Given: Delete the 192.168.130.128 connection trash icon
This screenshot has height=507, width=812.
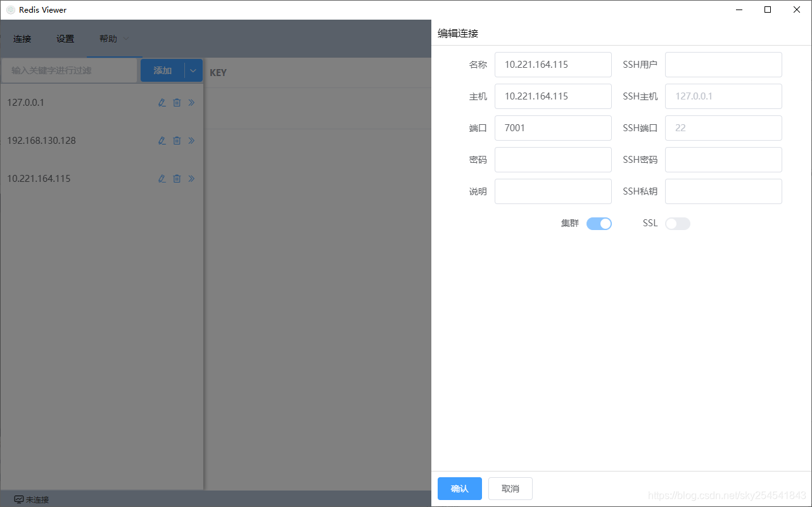Looking at the screenshot, I should 177,141.
